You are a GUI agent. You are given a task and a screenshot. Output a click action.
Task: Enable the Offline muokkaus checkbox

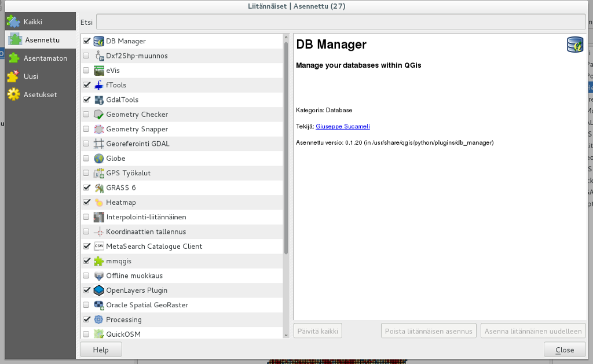86,275
